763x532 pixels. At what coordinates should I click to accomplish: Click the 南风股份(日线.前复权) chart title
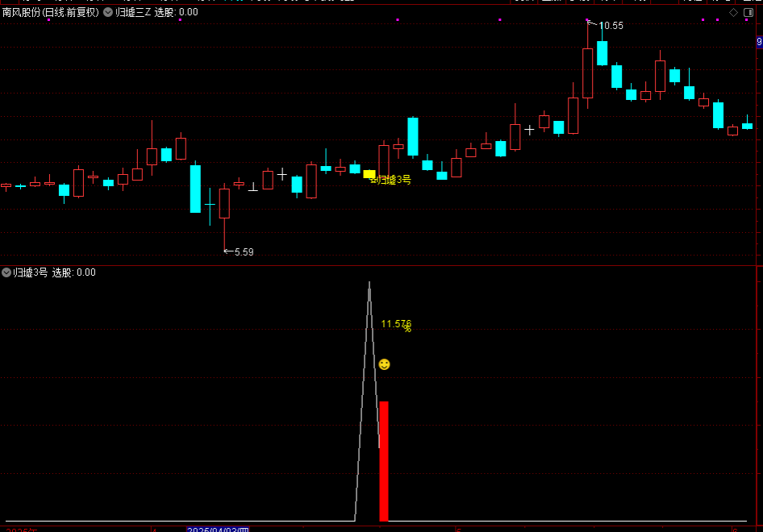point(51,12)
